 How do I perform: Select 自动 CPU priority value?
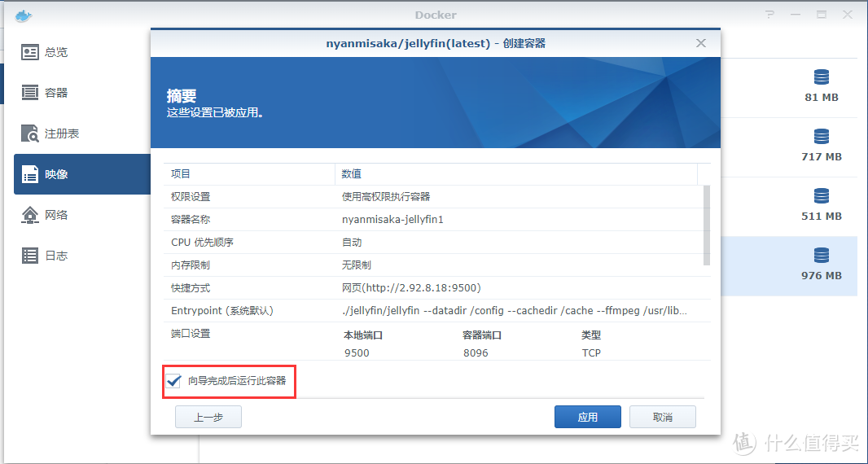click(352, 242)
